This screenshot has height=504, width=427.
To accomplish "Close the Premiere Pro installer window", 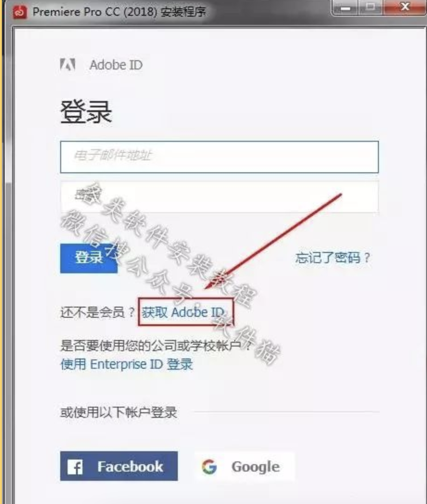I will pyautogui.click(x=405, y=7).
